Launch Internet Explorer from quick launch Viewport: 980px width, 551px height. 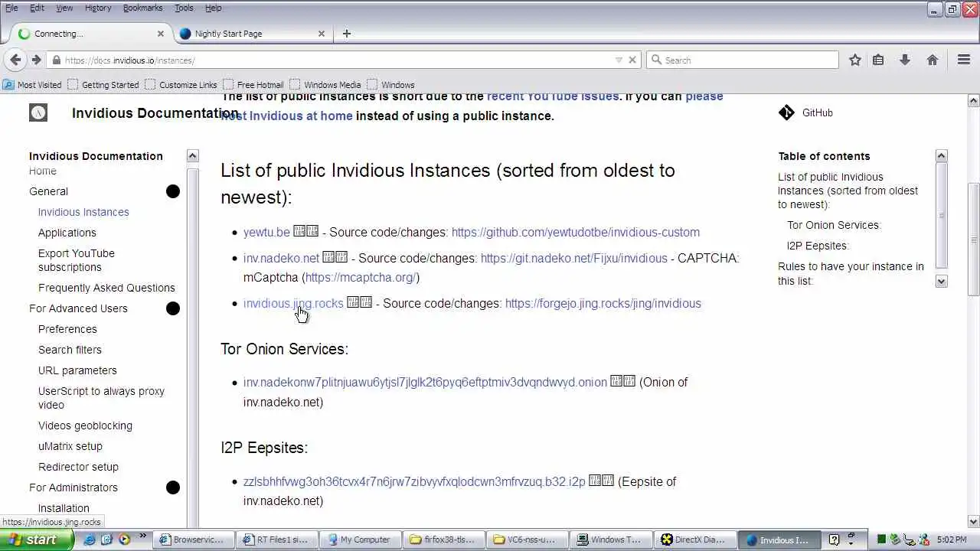pyautogui.click(x=90, y=540)
